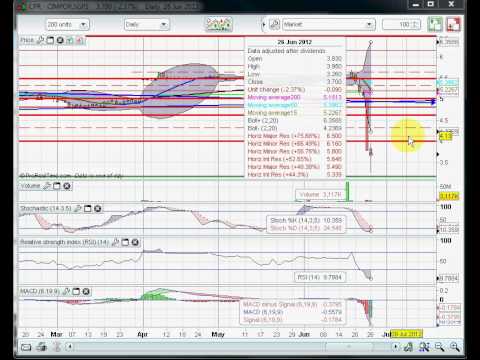Click the Mar label on time axis
This screenshot has height=360, width=480.
[56, 334]
